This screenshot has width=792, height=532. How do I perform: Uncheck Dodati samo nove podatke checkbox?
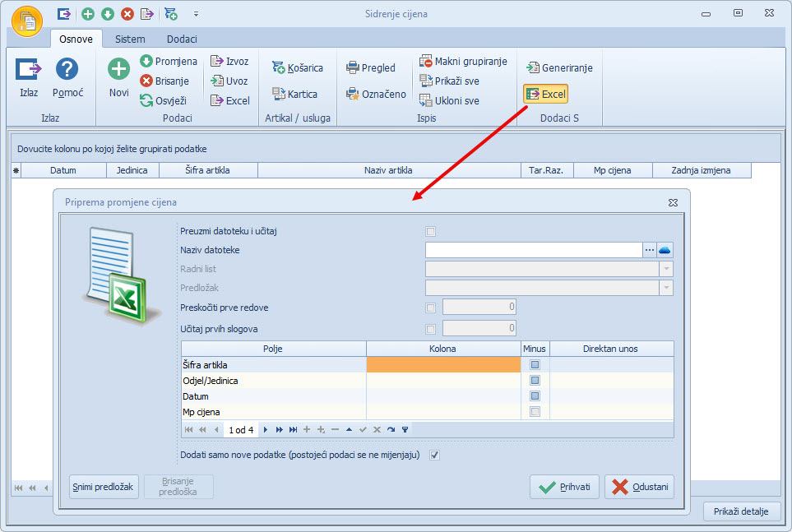(435, 455)
